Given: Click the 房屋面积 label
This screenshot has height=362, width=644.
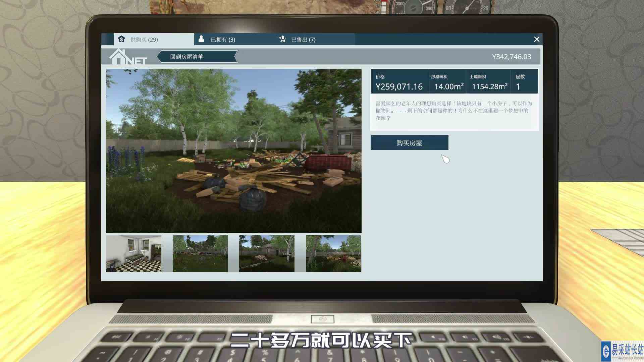Looking at the screenshot, I should tap(439, 77).
